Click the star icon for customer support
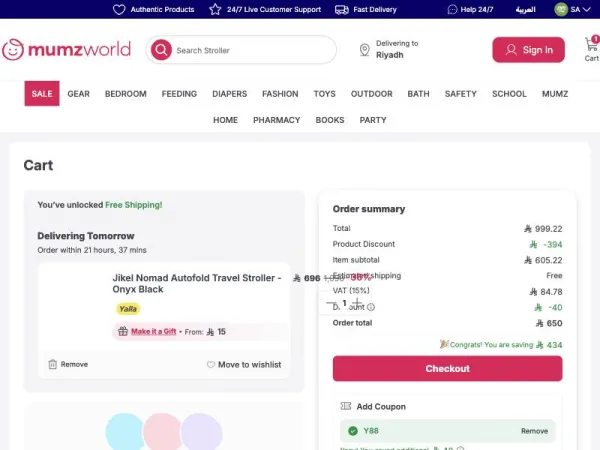Viewport: 600px width, 450px height. click(215, 9)
